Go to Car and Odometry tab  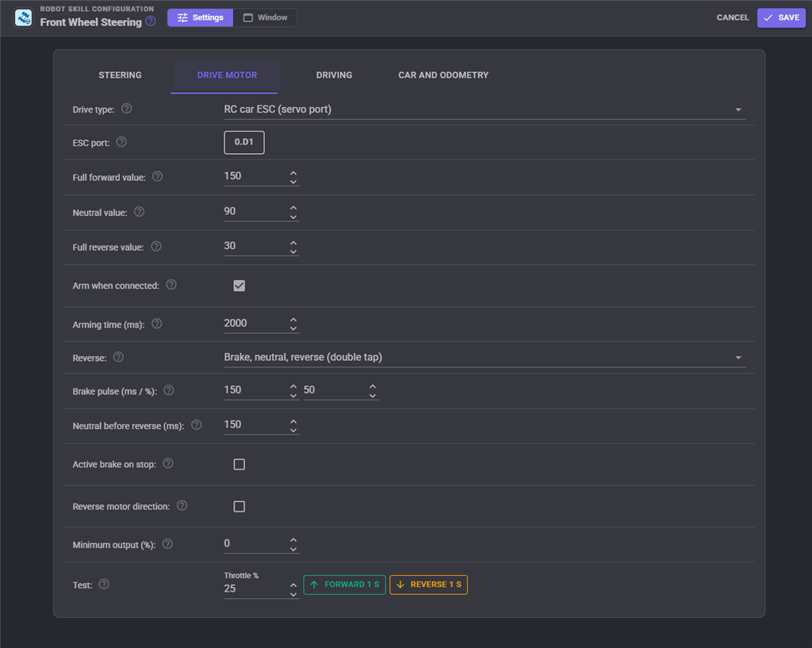(x=443, y=75)
